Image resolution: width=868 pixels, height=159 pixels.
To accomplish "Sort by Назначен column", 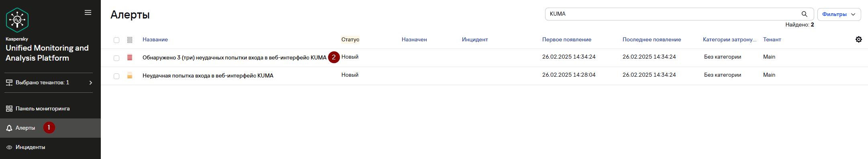I will (414, 39).
